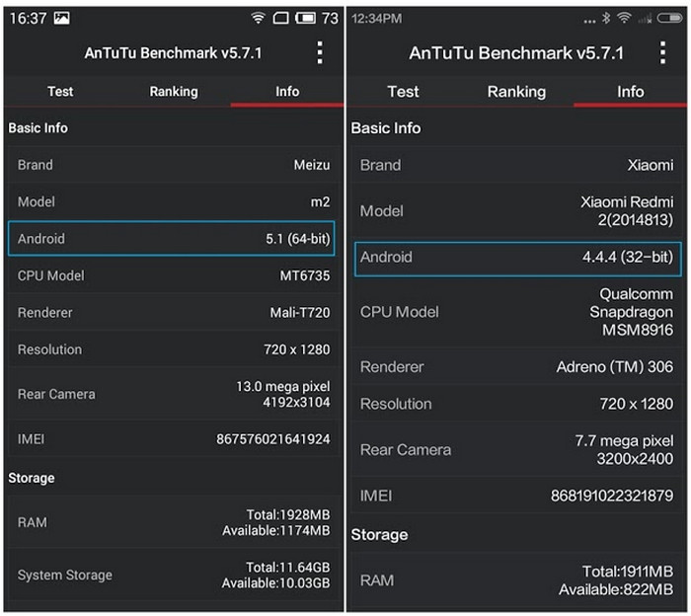Image resolution: width=691 pixels, height=616 pixels.
Task: Select the Android 4.4.4 (32-bit) row
Action: [x=517, y=258]
